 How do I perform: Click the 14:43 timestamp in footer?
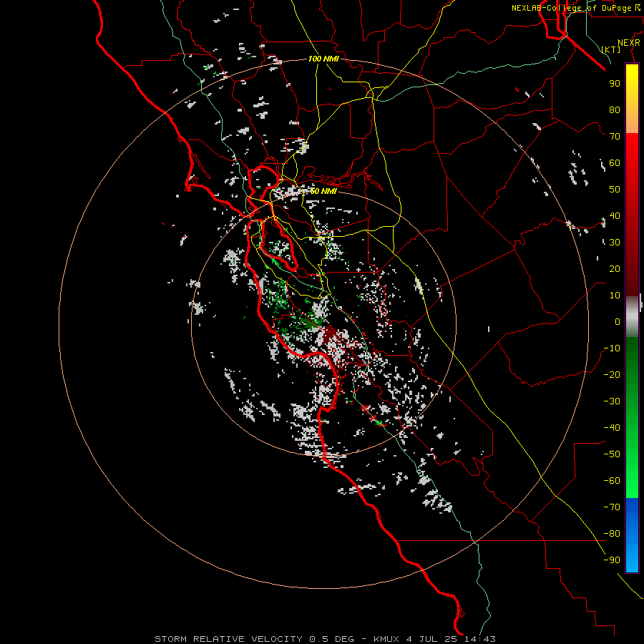pyautogui.click(x=479, y=639)
